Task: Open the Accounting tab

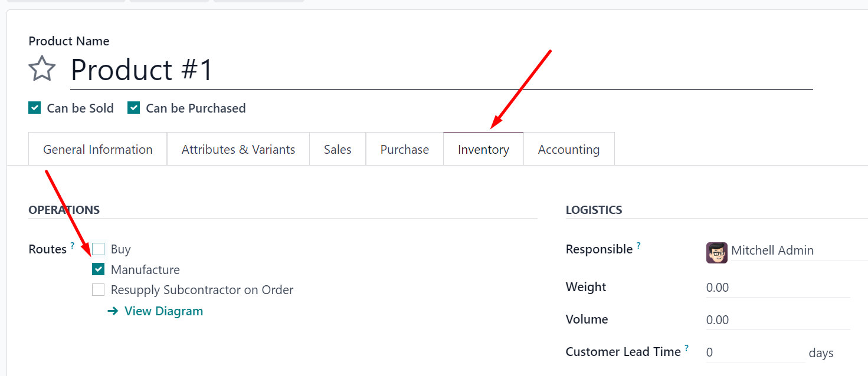Action: (569, 150)
